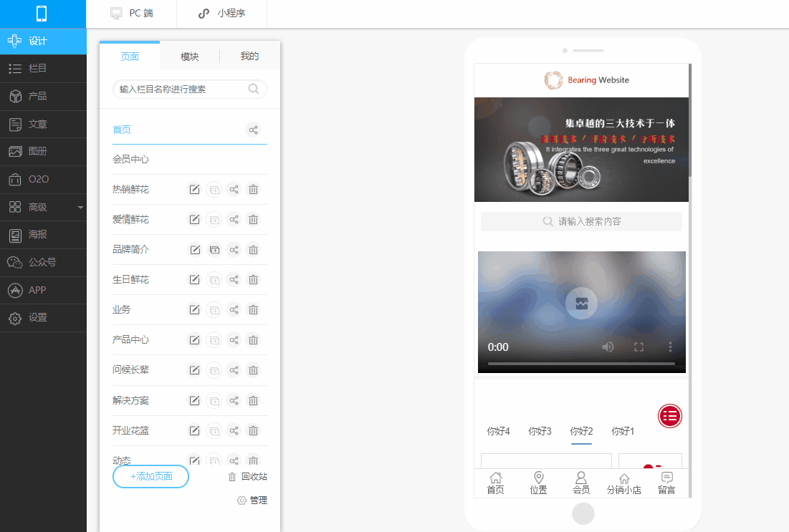The width and height of the screenshot is (789, 532).
Task: Share the 热销鲜花 page
Action: tap(234, 190)
